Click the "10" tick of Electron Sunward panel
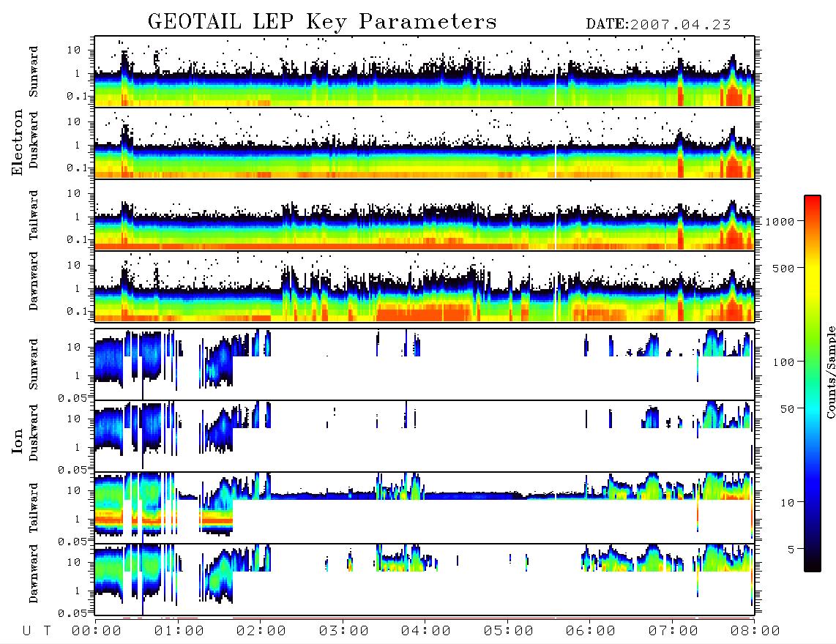The width and height of the screenshot is (836, 644). click(74, 50)
